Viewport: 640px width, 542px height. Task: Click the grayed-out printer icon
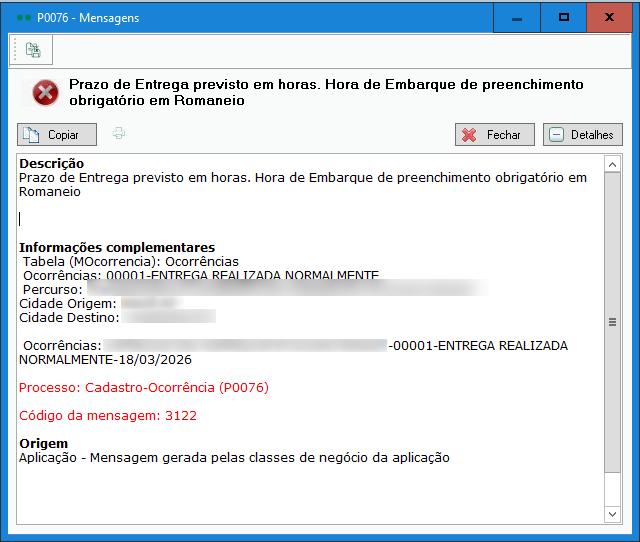pyautogui.click(x=119, y=134)
